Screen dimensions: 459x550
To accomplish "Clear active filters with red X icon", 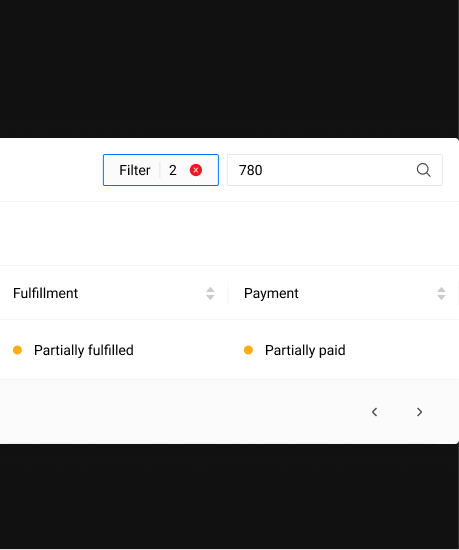I will pos(196,170).
